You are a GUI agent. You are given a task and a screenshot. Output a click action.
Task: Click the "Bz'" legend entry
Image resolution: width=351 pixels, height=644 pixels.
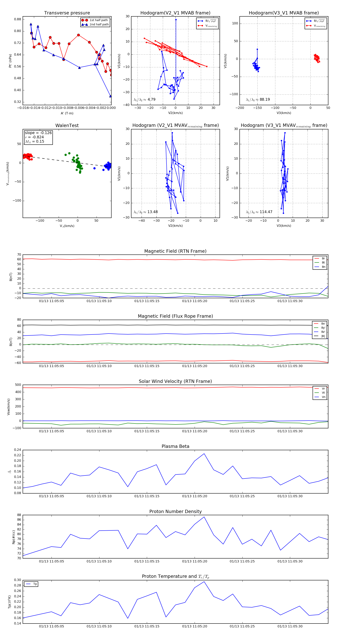coord(320,332)
